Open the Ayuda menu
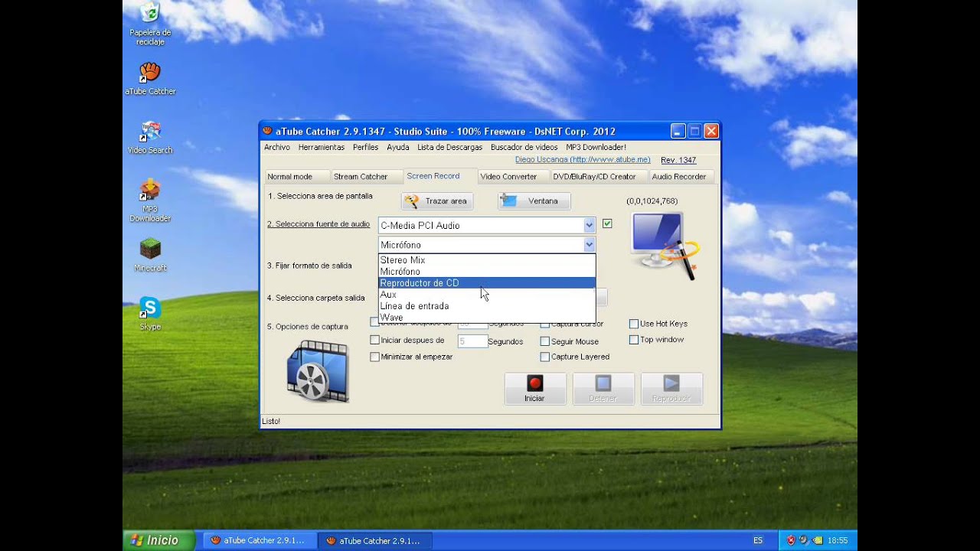The height and width of the screenshot is (551, 980). click(398, 147)
